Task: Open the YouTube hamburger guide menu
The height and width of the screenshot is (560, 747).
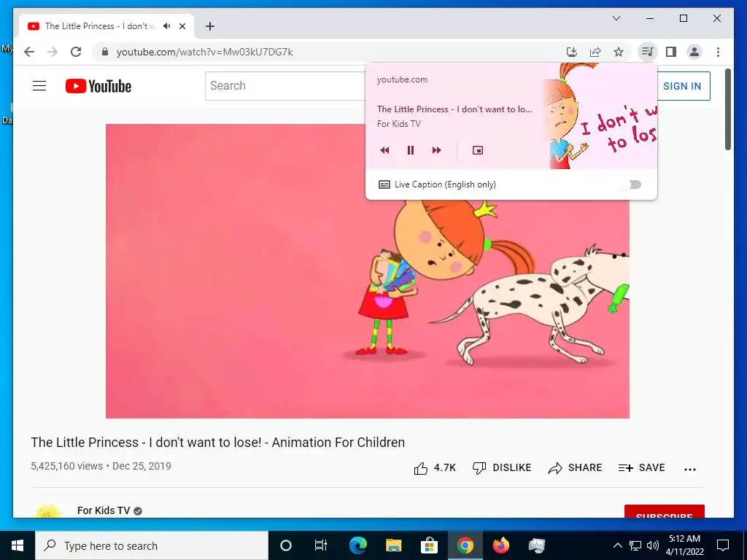Action: point(39,86)
